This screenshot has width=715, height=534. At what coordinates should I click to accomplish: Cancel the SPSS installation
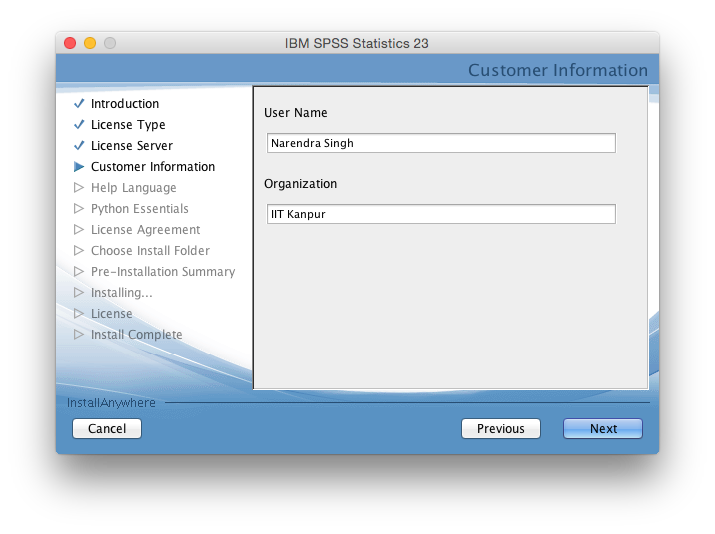tap(107, 429)
